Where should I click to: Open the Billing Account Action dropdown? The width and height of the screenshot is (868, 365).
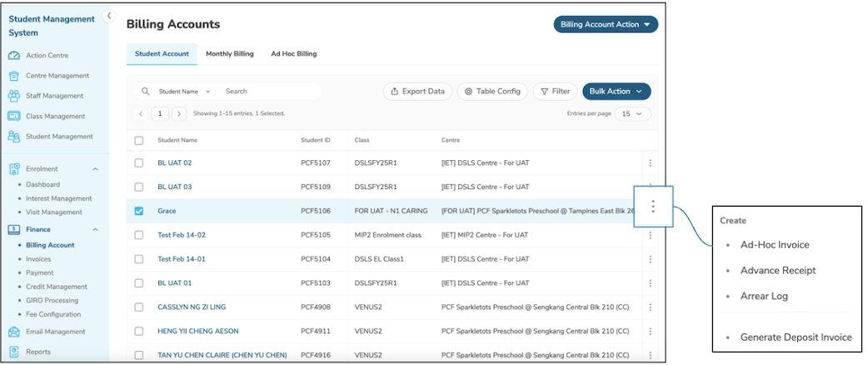[606, 25]
